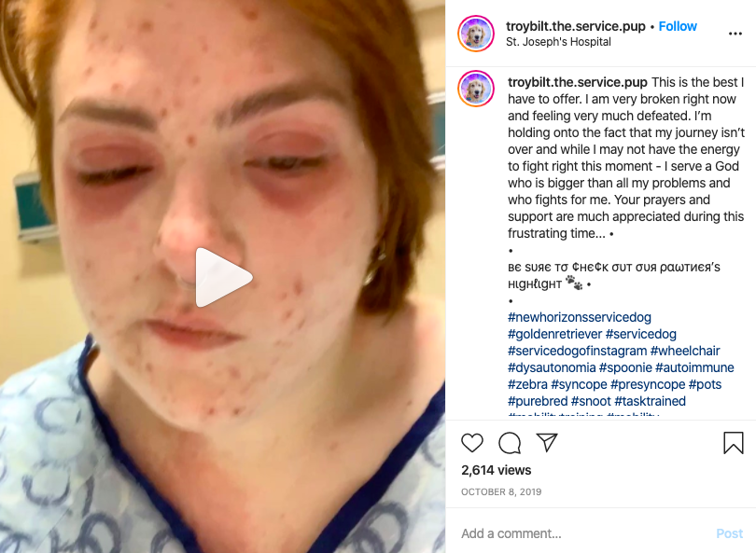Click avatar beside the caption text
This screenshot has width=756, height=553.
476,89
